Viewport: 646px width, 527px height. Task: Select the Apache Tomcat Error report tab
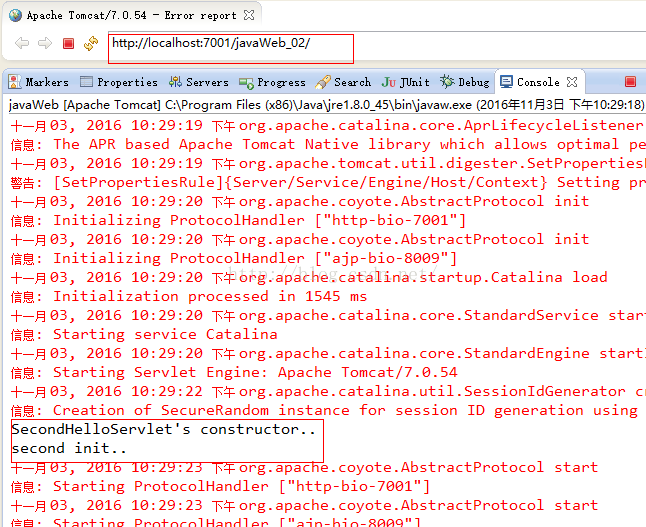pyautogui.click(x=132, y=16)
